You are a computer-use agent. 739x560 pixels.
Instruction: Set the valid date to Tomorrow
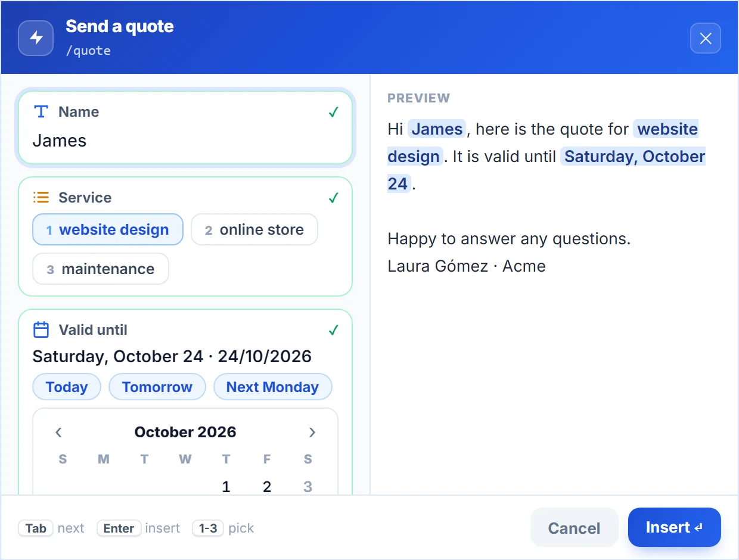tap(157, 387)
